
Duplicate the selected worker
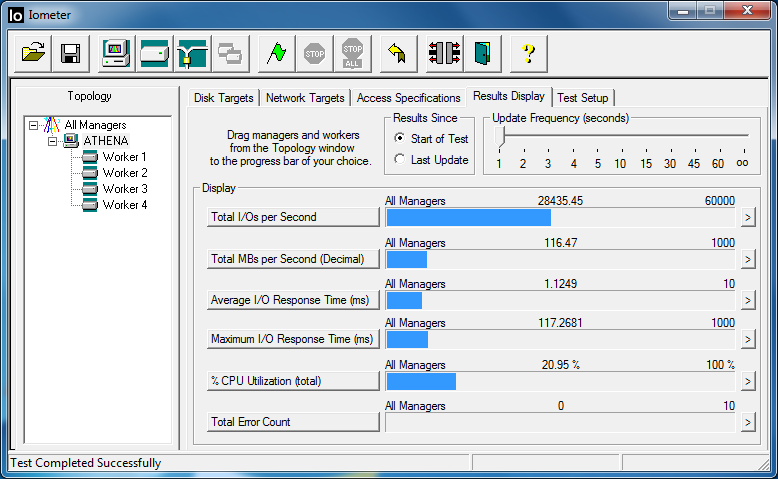230,53
